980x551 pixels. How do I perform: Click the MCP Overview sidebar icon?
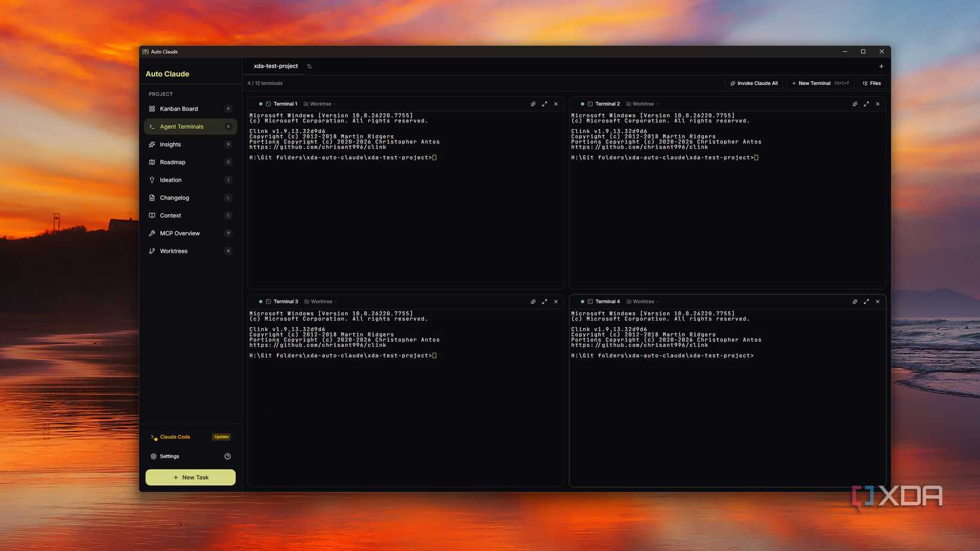[x=153, y=233]
